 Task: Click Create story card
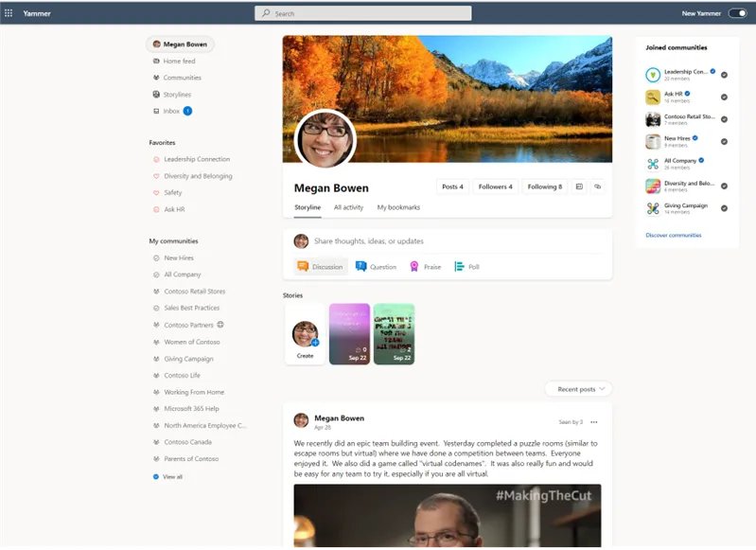(x=306, y=334)
